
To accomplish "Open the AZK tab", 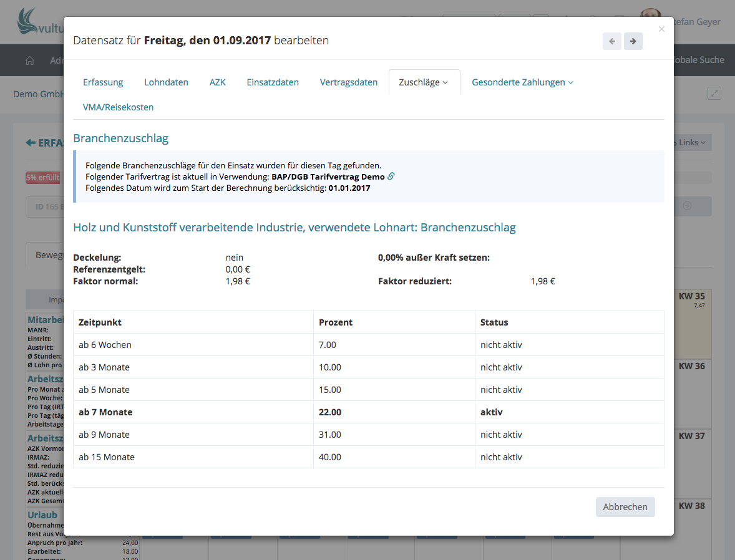I will click(x=217, y=82).
